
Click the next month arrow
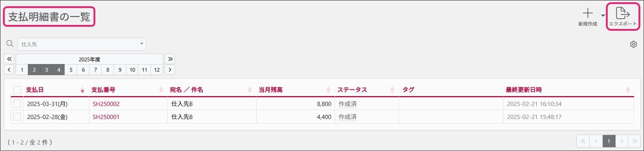coord(169,70)
